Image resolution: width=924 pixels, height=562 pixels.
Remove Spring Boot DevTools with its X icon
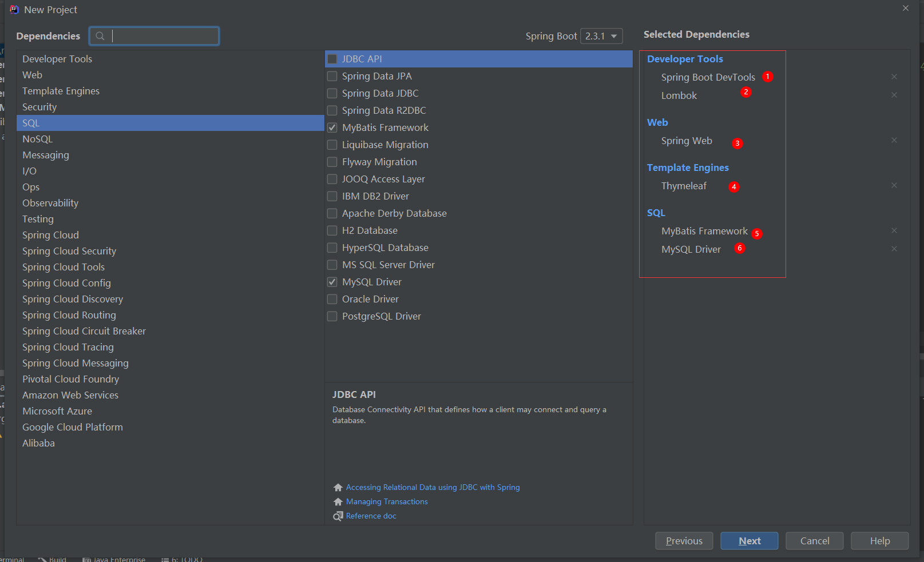click(894, 77)
